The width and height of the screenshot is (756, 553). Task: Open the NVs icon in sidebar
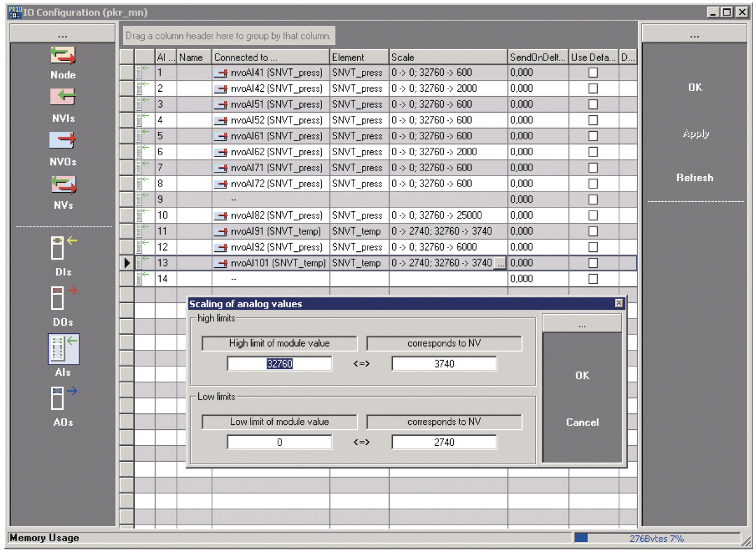[63, 185]
